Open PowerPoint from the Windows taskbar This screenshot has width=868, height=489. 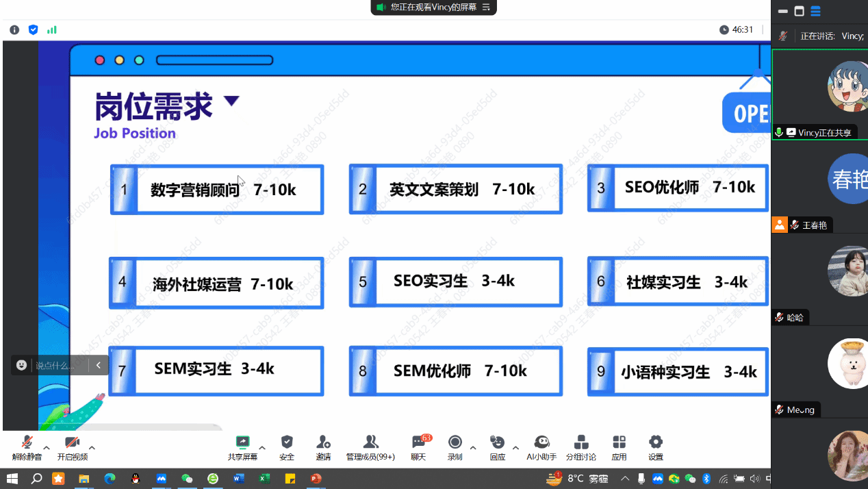point(316,479)
